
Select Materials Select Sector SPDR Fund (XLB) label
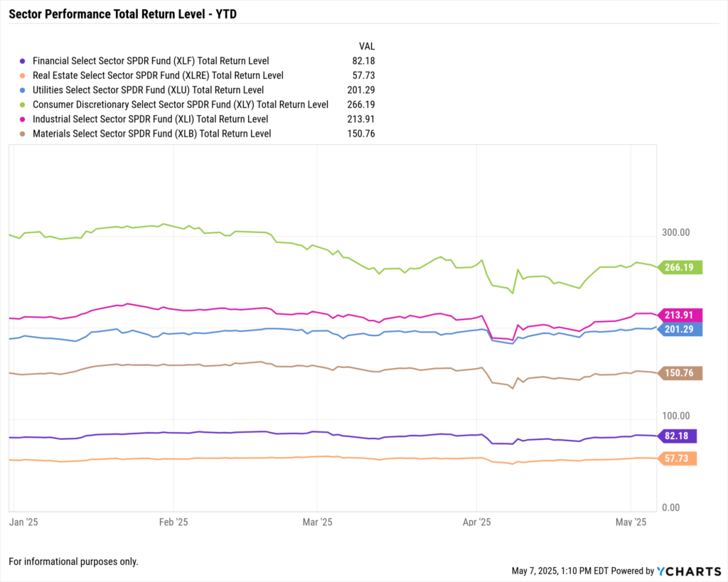[152, 134]
